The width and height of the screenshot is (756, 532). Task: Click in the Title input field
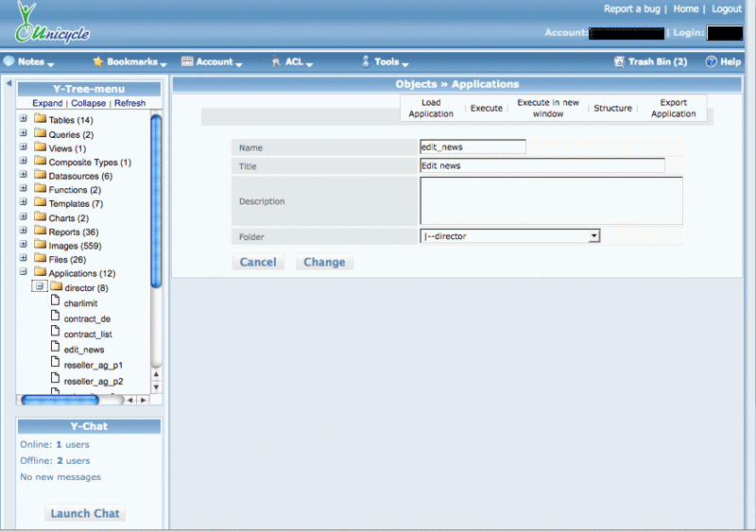[541, 165]
